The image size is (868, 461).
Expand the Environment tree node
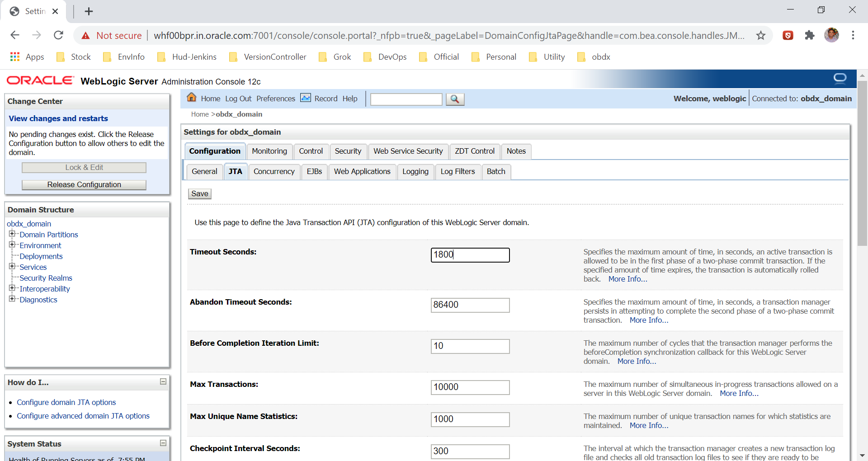coord(12,245)
